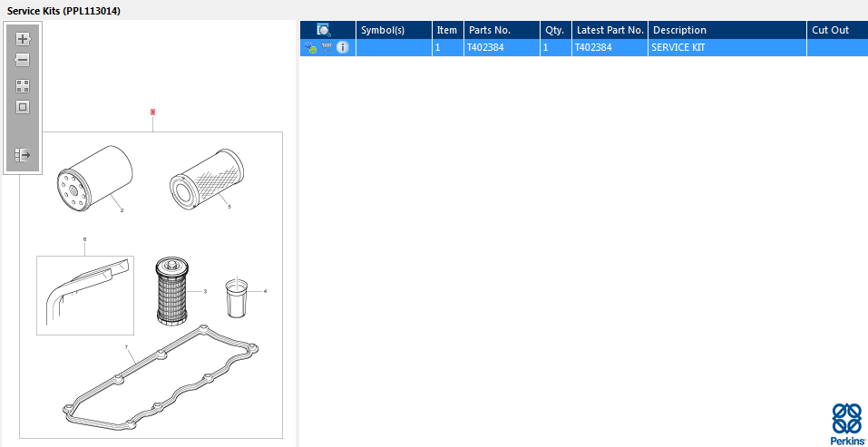The image size is (868, 447).
Task: Click the Cut Out column header
Action: coord(837,30)
